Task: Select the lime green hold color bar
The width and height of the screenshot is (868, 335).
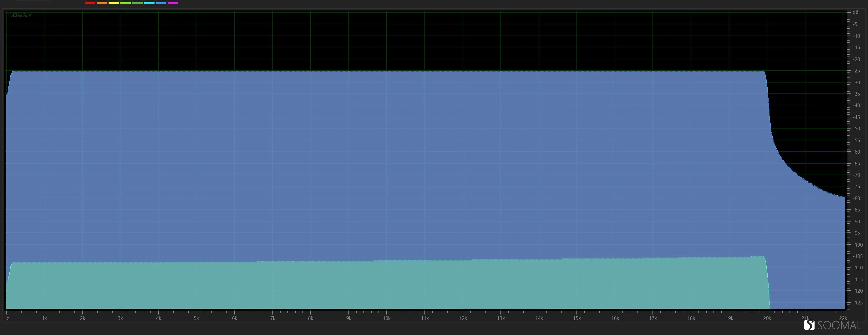Action: 125,3
